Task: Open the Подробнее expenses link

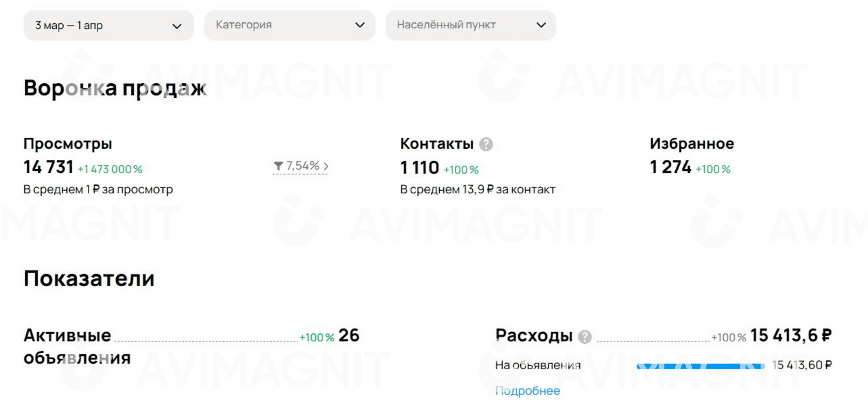Action: point(526,391)
